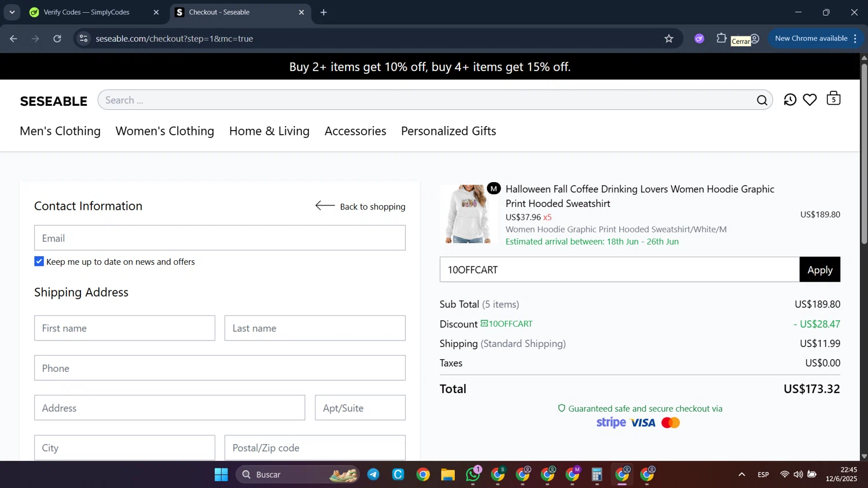Image resolution: width=868 pixels, height=488 pixels.
Task: Click the VISA logo
Action: click(x=643, y=423)
